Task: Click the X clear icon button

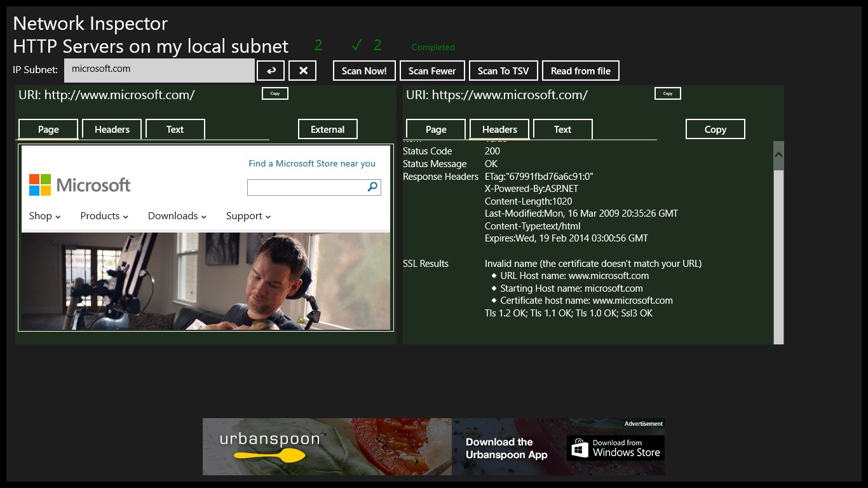Action: (302, 71)
